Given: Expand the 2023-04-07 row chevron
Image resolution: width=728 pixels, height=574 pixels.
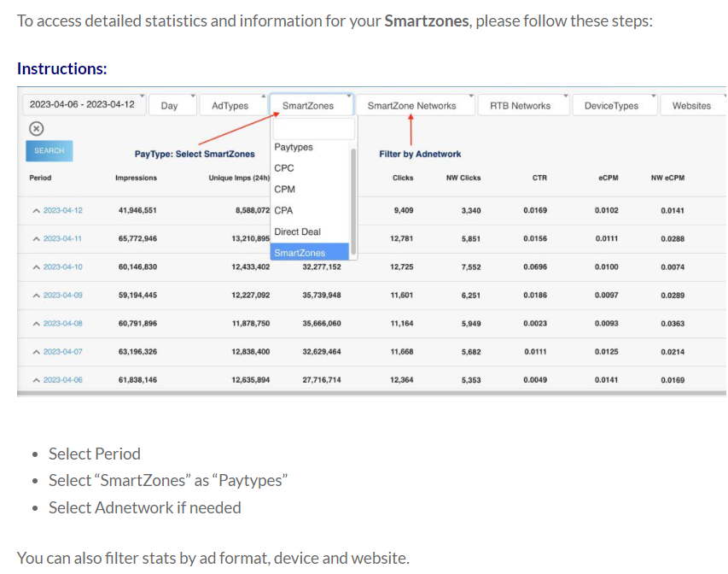Looking at the screenshot, I should click(x=36, y=352).
